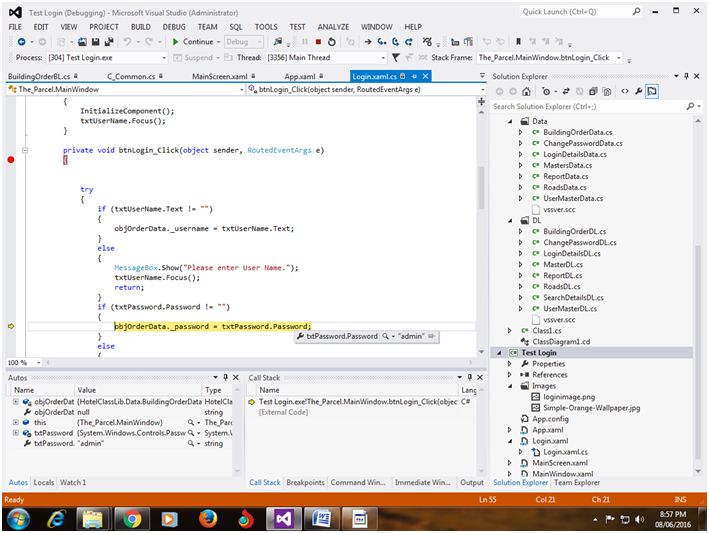Click the Step Into icon
The height and width of the screenshot is (533, 709).
coord(383,42)
